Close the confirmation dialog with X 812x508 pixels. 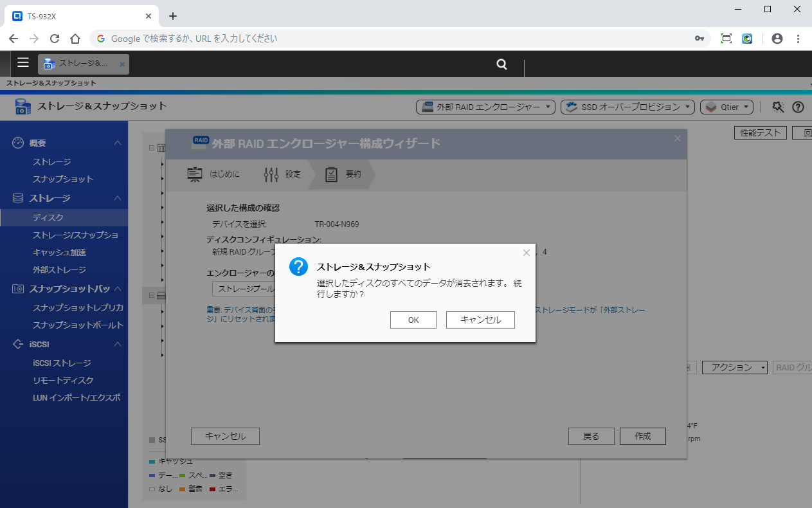527,253
